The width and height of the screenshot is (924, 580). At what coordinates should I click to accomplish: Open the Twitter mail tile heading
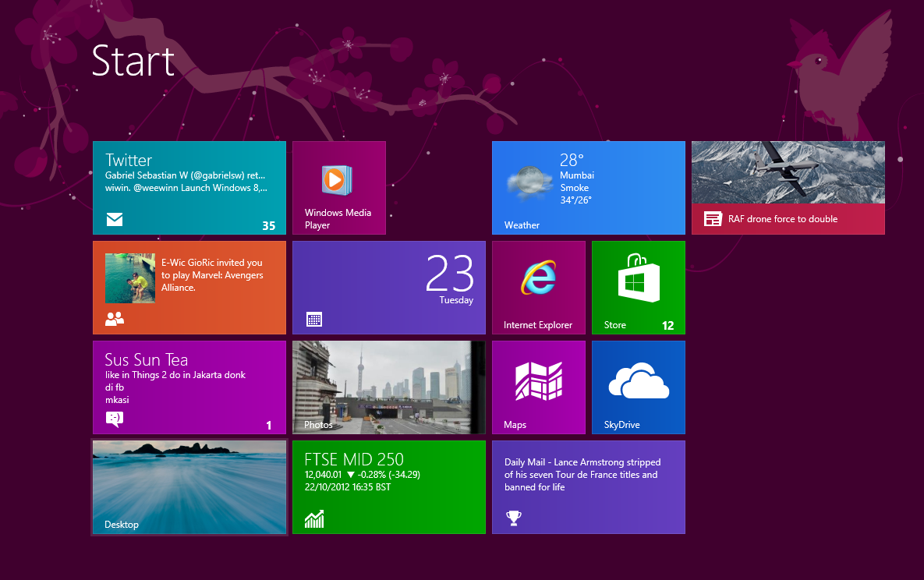click(x=129, y=161)
